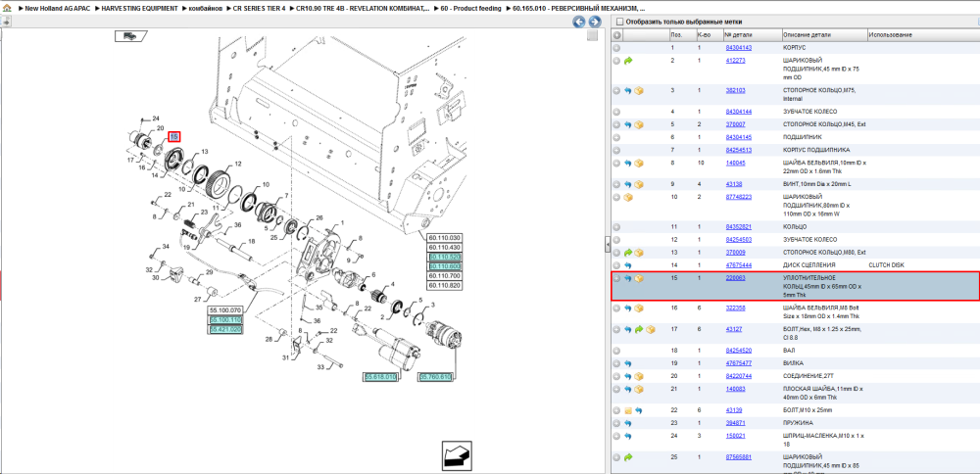The height and width of the screenshot is (474, 980).
Task: Click the green arrow icon in row 17
Action: click(x=639, y=330)
